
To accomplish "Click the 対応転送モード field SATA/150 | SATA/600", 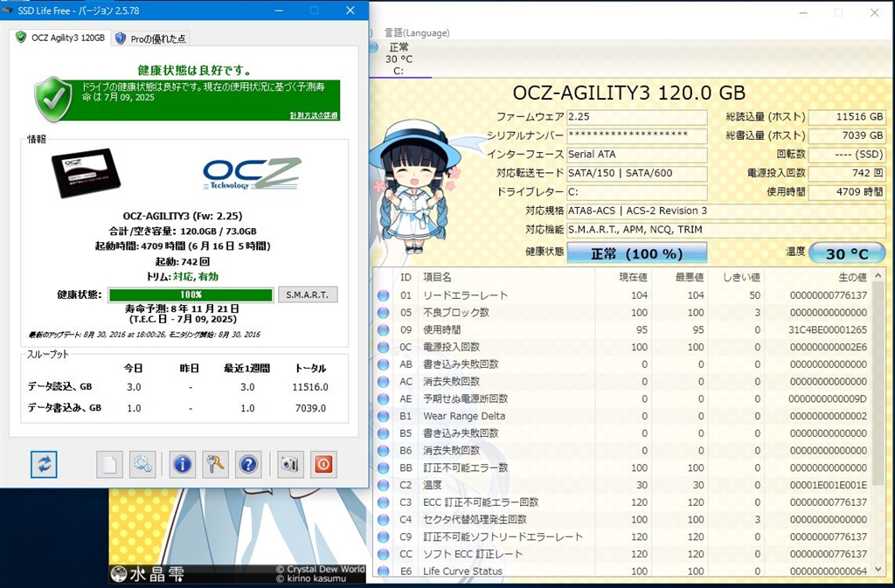I will click(636, 173).
